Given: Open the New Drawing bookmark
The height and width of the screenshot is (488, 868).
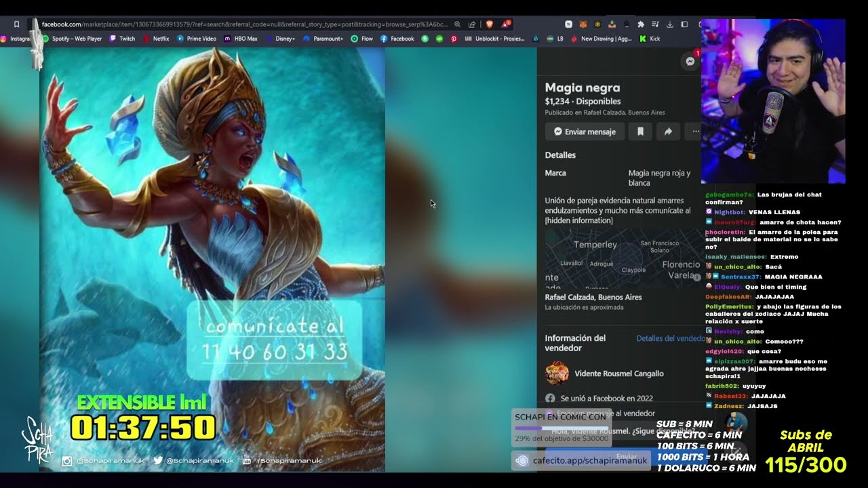Looking at the screenshot, I should coord(601,39).
